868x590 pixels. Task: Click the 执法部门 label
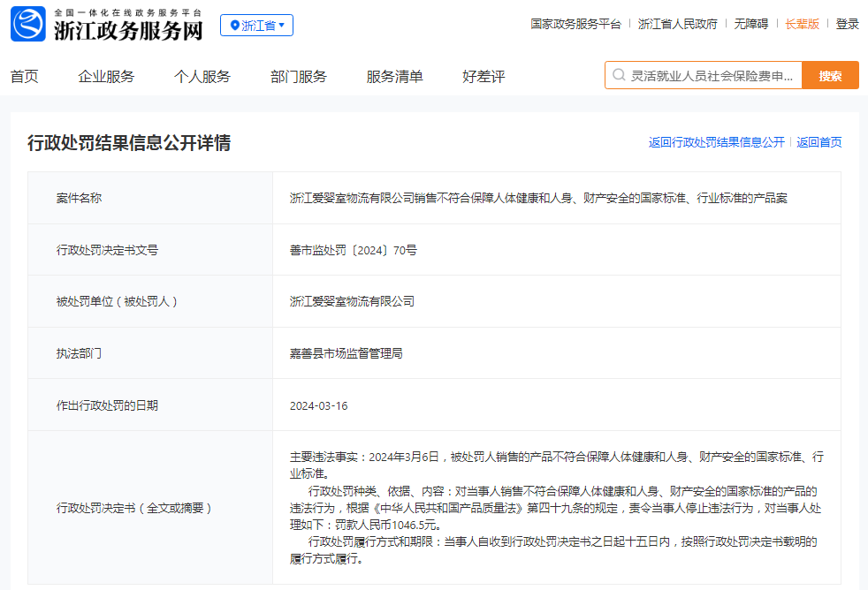tap(80, 353)
